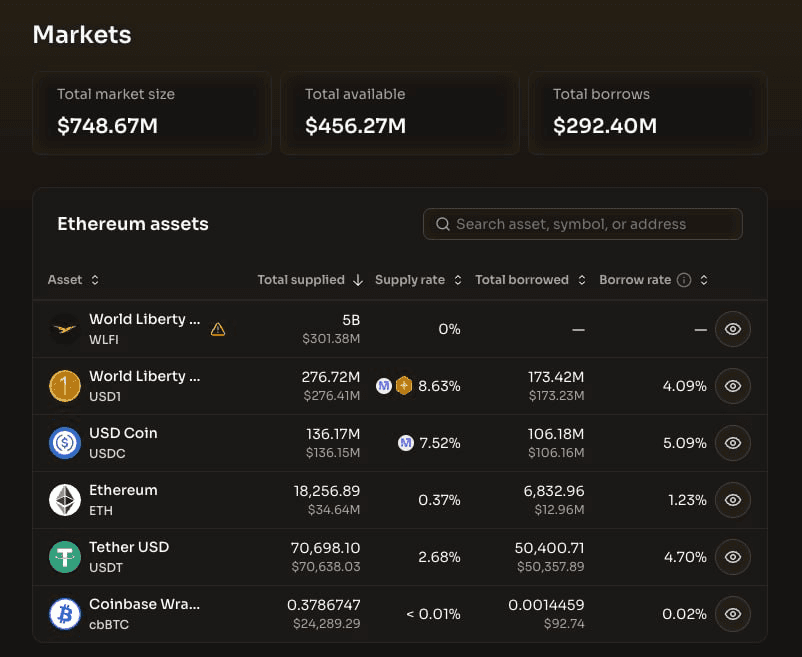Click the M incentive badge in USD1 row
This screenshot has width=802, height=657.
tap(384, 386)
